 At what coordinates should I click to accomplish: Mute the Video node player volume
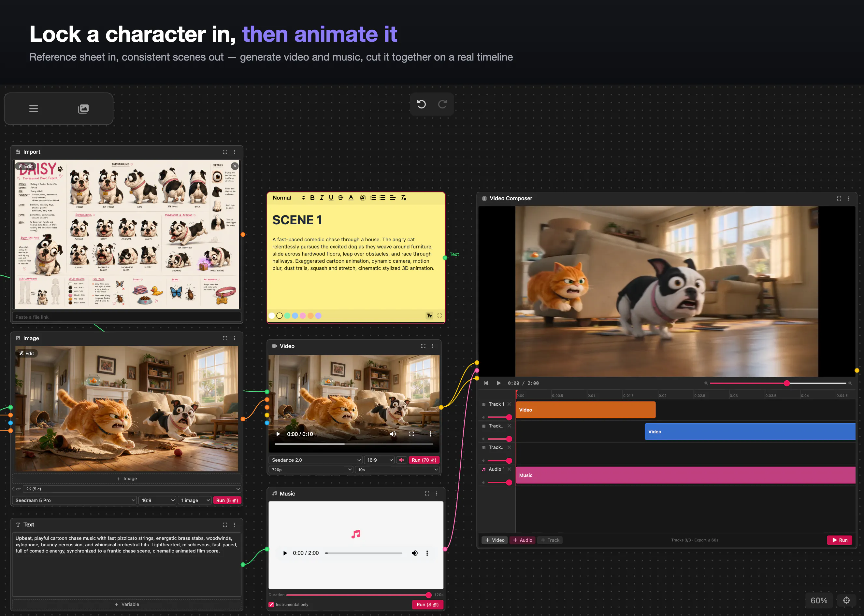click(393, 434)
